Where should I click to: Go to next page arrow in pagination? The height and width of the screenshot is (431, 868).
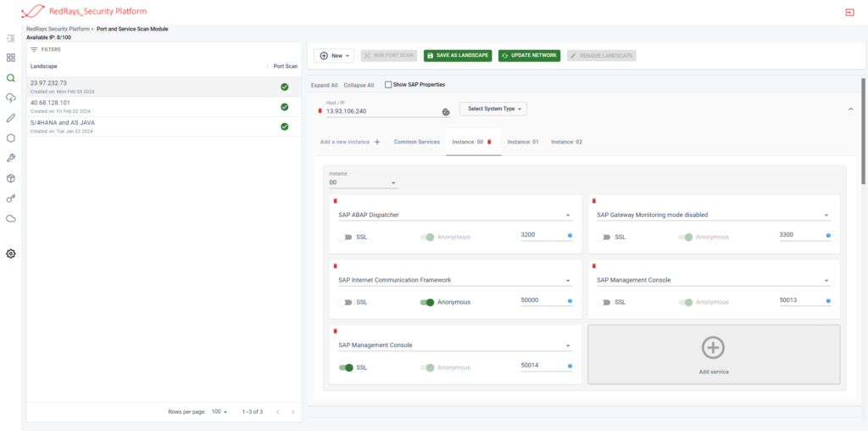pos(292,412)
